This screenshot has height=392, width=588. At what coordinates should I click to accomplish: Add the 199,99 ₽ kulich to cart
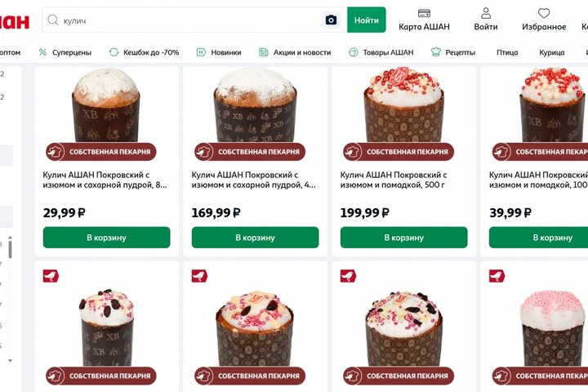pos(403,238)
